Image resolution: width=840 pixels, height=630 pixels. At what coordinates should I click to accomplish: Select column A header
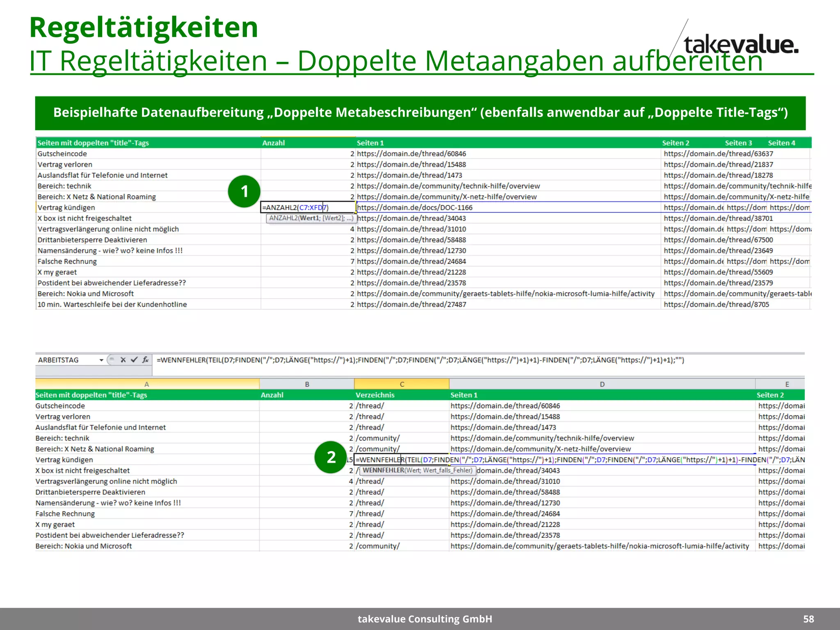(147, 384)
